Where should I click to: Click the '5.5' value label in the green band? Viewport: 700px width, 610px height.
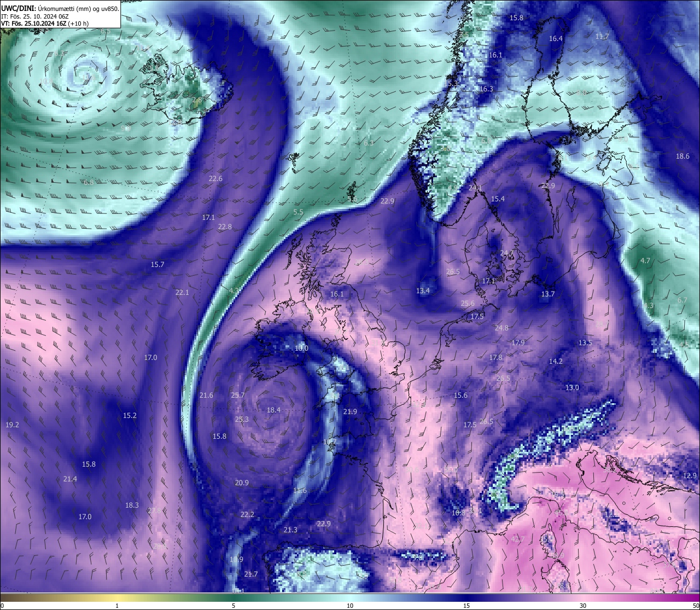tap(298, 212)
